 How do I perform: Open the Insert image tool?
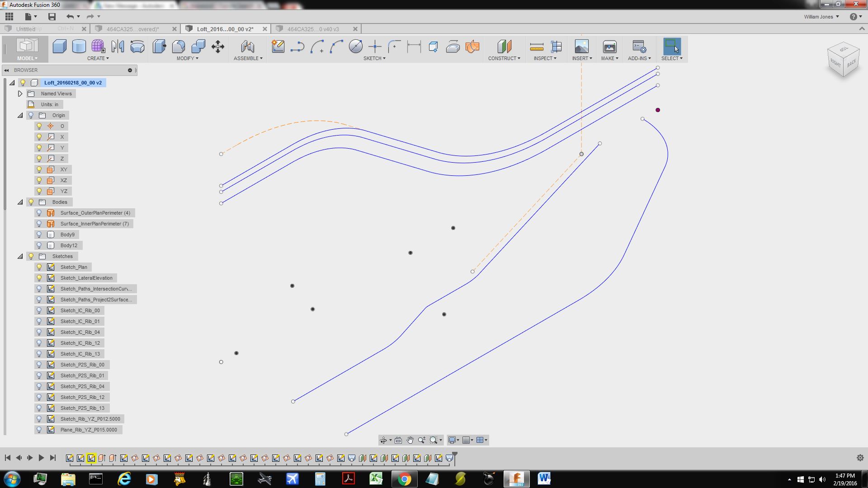pos(581,47)
